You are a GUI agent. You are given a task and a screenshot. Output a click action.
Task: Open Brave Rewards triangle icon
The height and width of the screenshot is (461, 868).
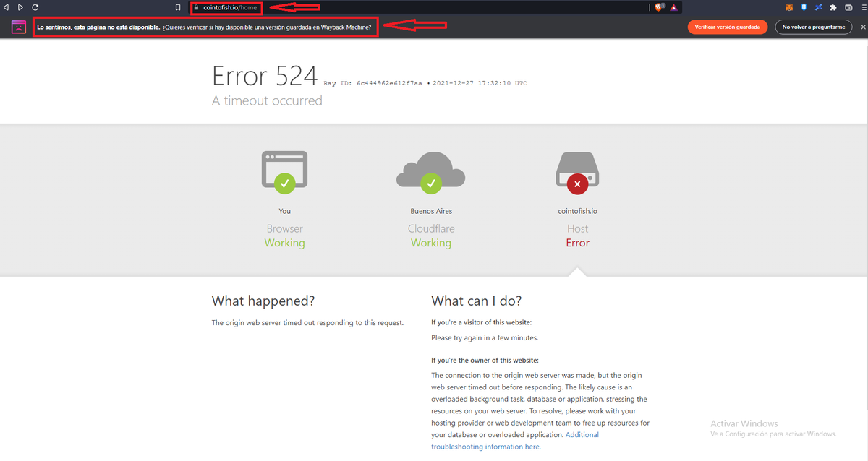tap(673, 7)
